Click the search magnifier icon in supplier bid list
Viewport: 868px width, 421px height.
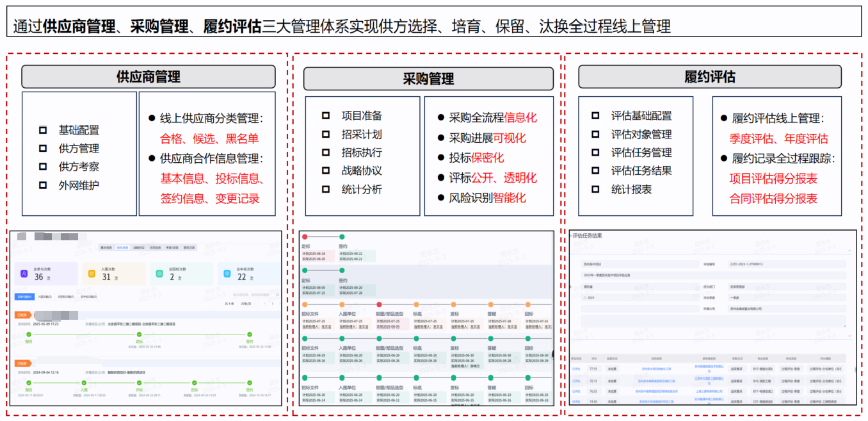pyautogui.click(x=277, y=295)
